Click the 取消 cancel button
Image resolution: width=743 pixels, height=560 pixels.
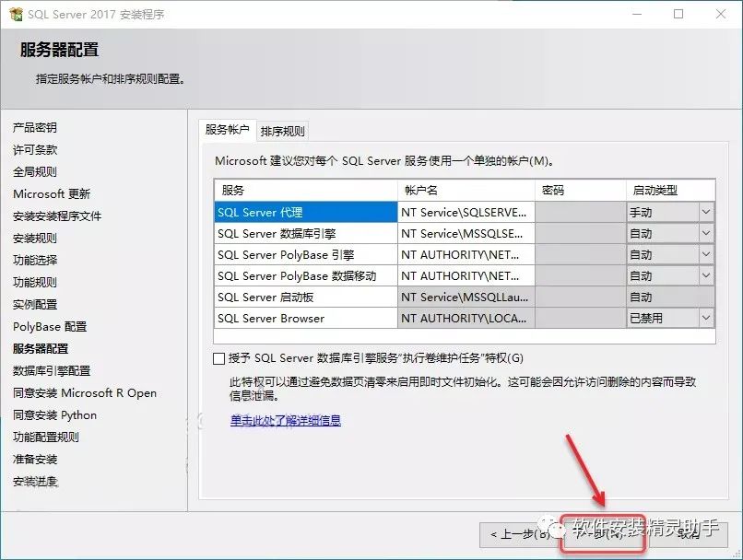pyautogui.click(x=688, y=534)
